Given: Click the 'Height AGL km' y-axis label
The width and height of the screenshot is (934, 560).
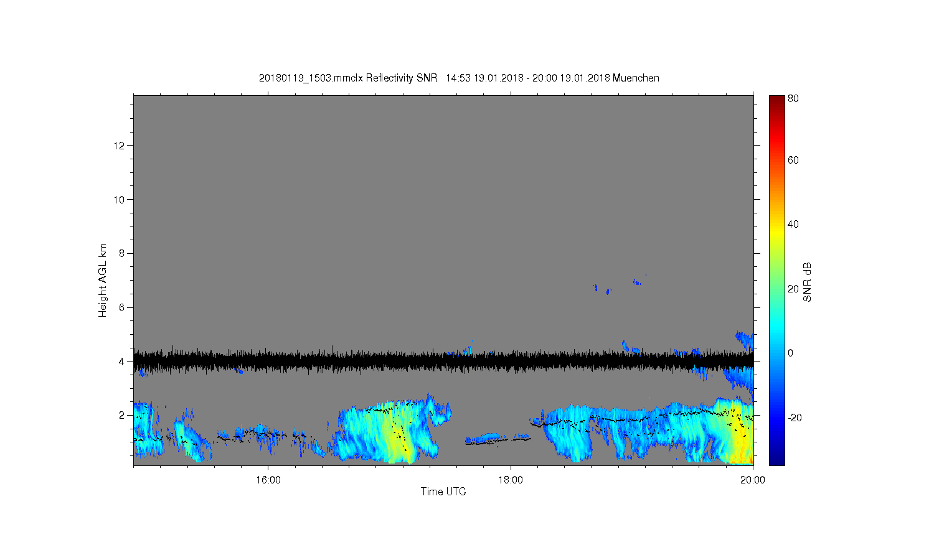Looking at the screenshot, I should pyautogui.click(x=103, y=280).
